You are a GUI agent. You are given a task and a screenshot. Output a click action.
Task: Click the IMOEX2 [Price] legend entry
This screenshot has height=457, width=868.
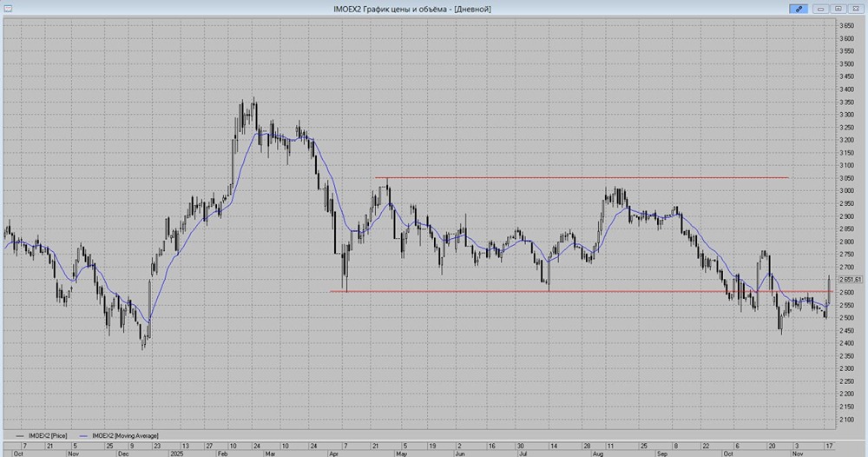pos(47,434)
